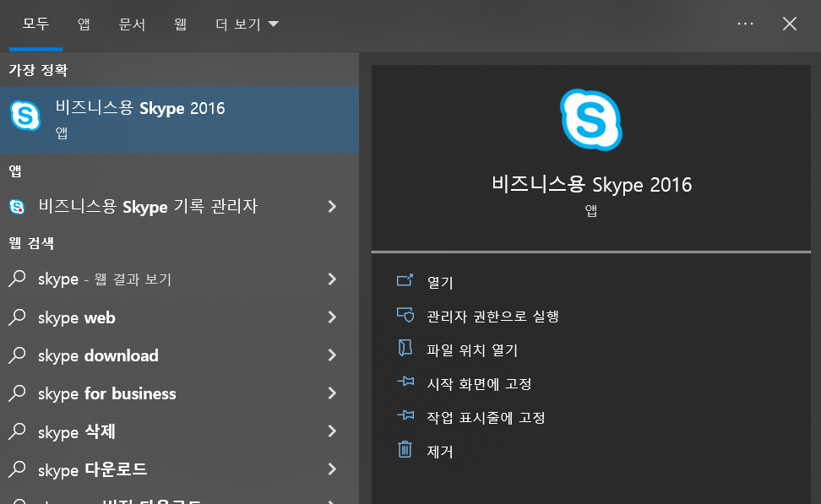Switch to the 앱 tab
This screenshot has width=821, height=504.
(84, 24)
